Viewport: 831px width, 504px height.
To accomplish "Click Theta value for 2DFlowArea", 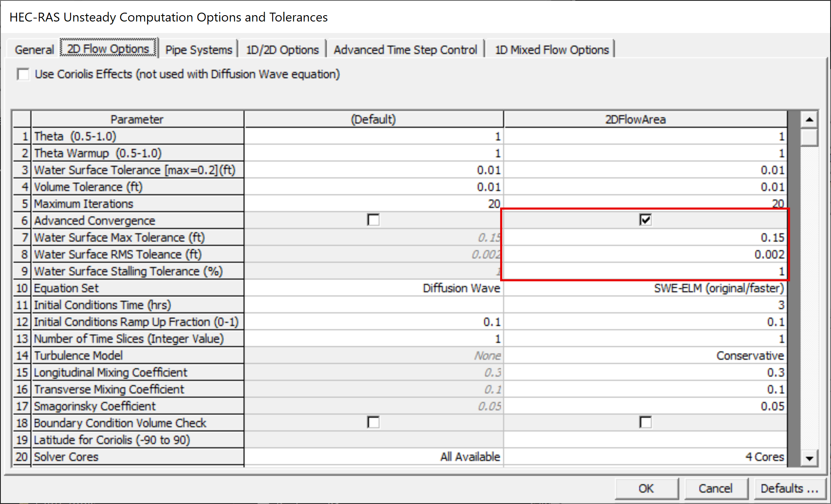I will coord(645,136).
